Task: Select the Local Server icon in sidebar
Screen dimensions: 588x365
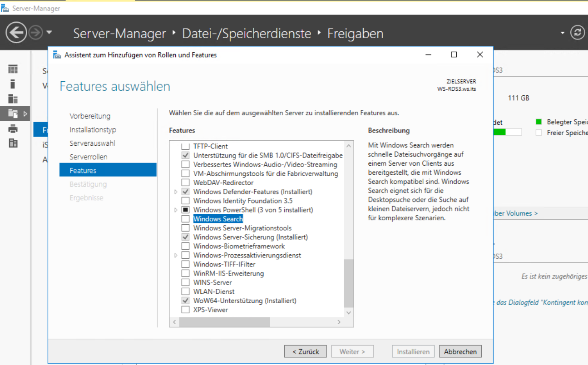Action: 13,84
